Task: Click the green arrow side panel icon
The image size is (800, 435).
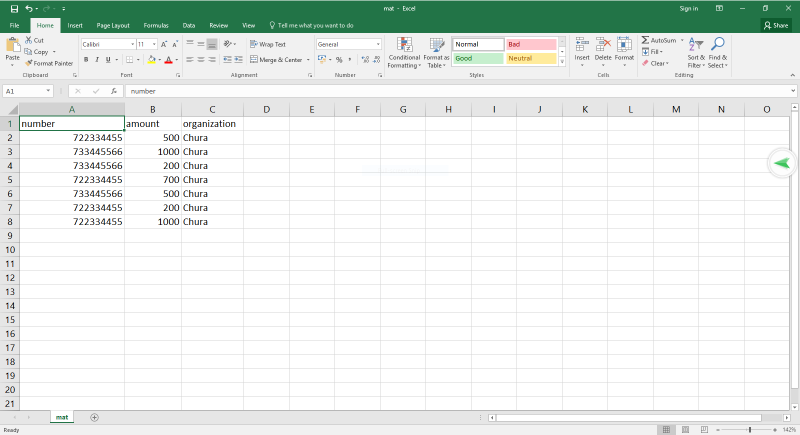Action: pyautogui.click(x=782, y=163)
